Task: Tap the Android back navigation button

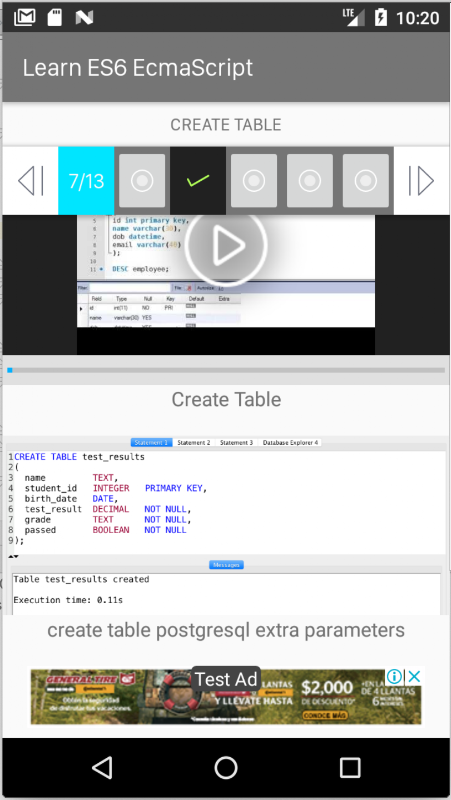Action: [x=102, y=767]
